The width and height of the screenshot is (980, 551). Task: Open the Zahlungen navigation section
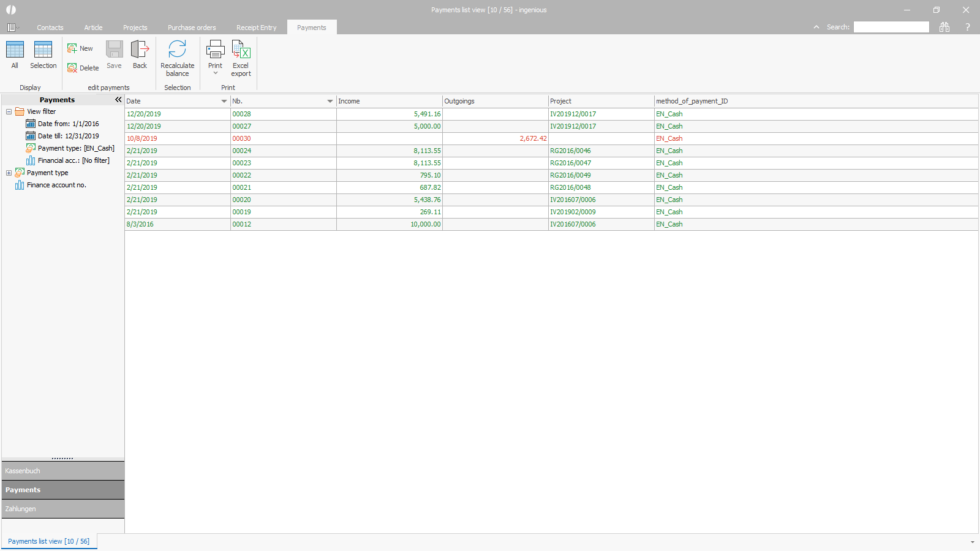(63, 509)
